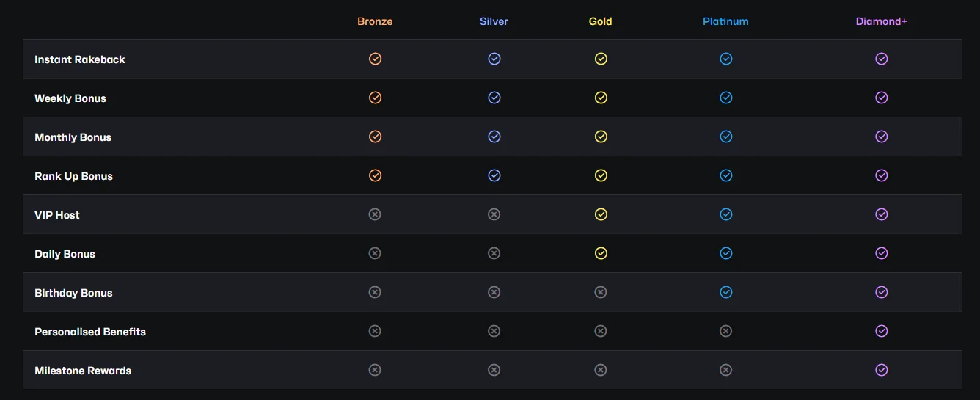980x400 pixels.
Task: Click Diamond+ checkmark for VIP Host
Action: tap(882, 214)
